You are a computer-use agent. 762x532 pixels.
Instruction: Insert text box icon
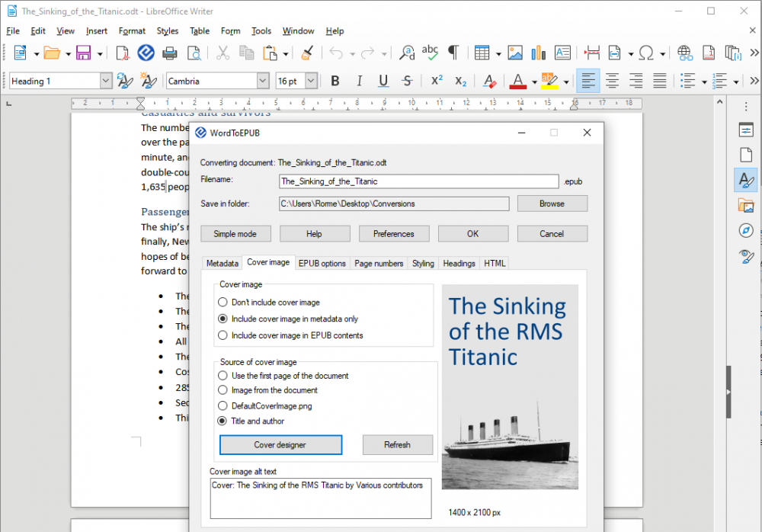pos(562,53)
